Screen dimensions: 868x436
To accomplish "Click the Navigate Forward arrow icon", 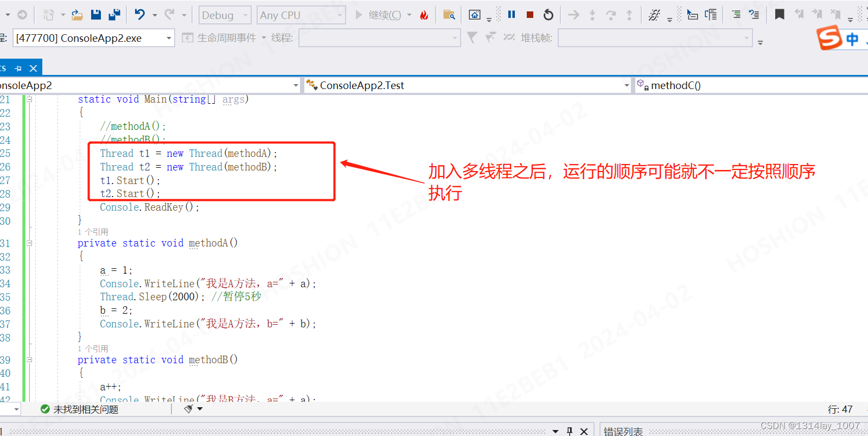I will pos(22,15).
